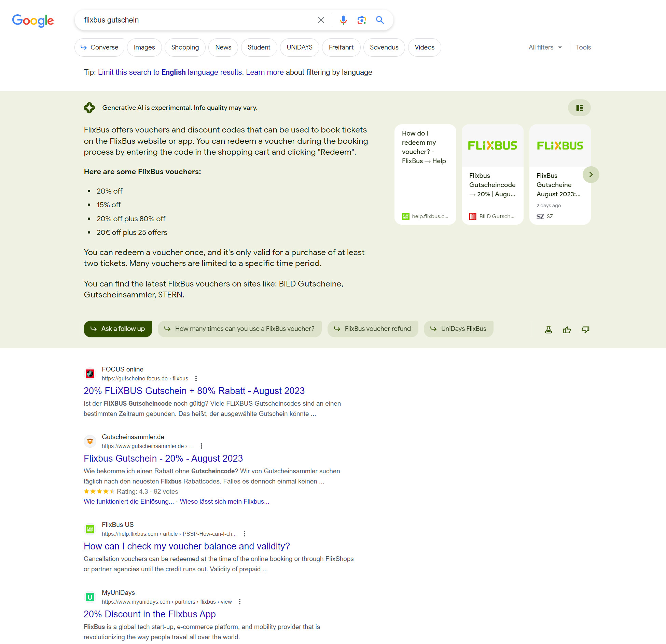Open Google Lens image search
The image size is (666, 644).
click(x=362, y=20)
